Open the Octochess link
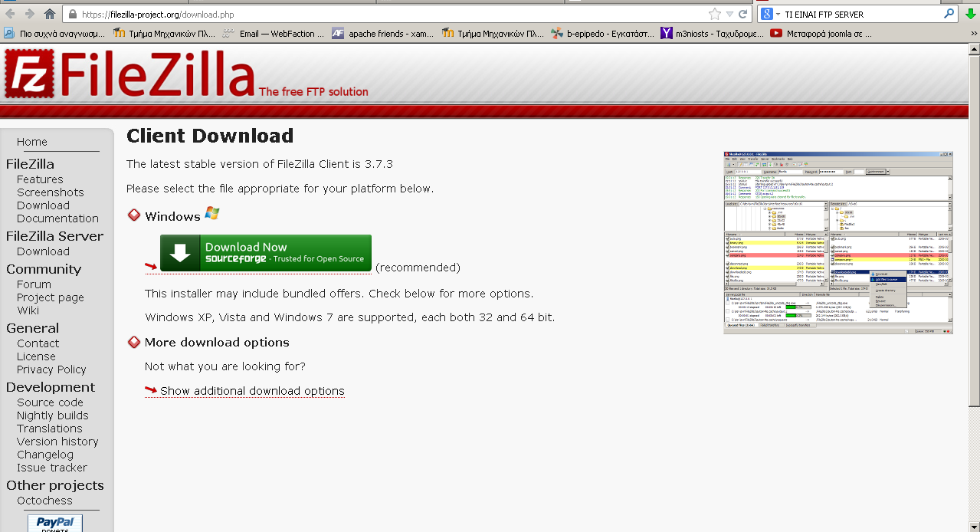The height and width of the screenshot is (532, 980). coord(44,501)
